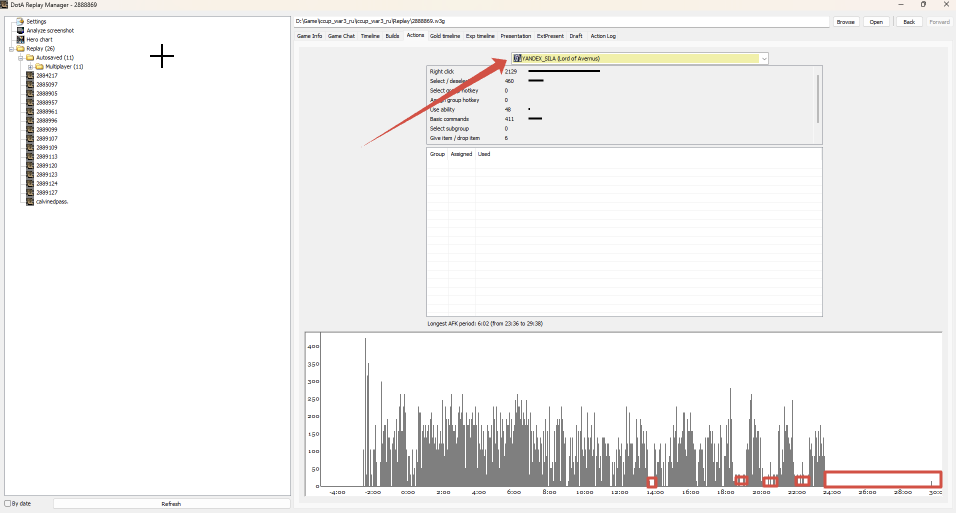Click the Group column header
Screen dimensions: 956x513
pyautogui.click(x=437, y=154)
